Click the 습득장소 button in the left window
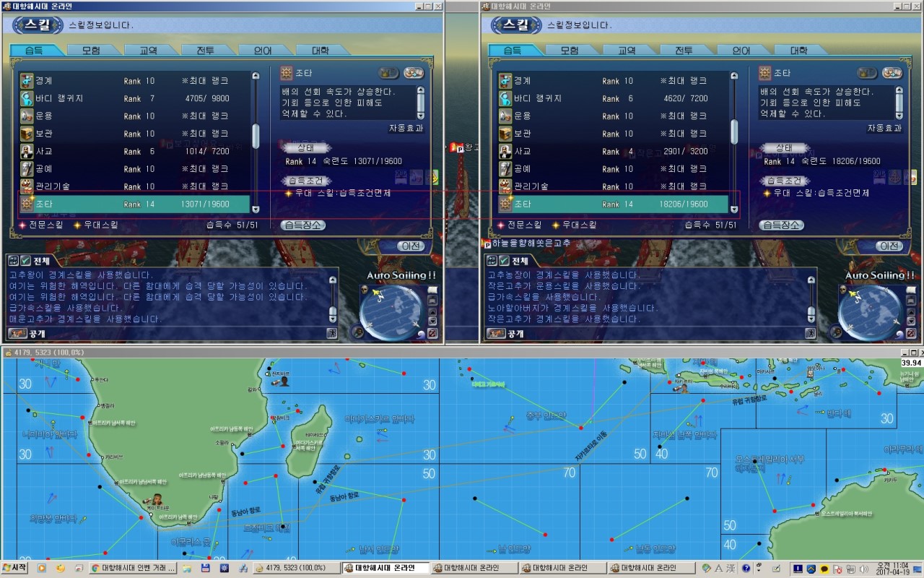Image resolution: width=924 pixels, height=578 pixels. (x=302, y=225)
